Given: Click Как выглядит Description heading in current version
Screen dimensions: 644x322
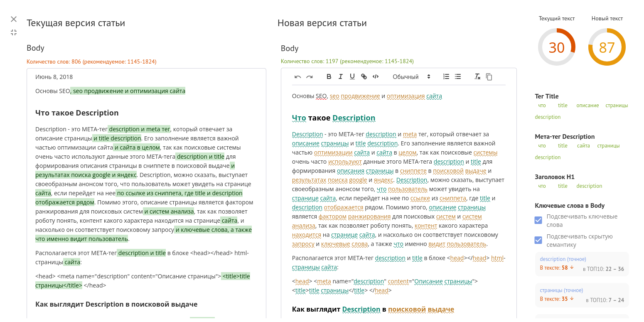Looking at the screenshot, I should (116, 304).
